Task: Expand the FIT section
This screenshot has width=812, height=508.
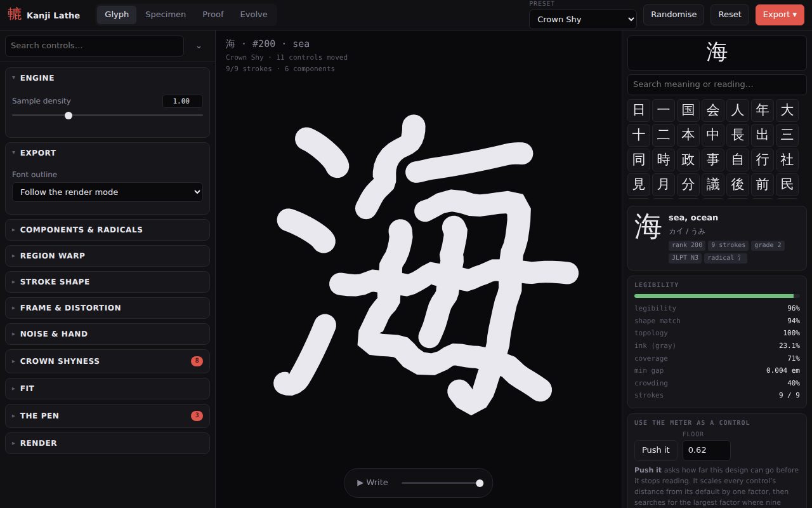Action: (x=107, y=389)
